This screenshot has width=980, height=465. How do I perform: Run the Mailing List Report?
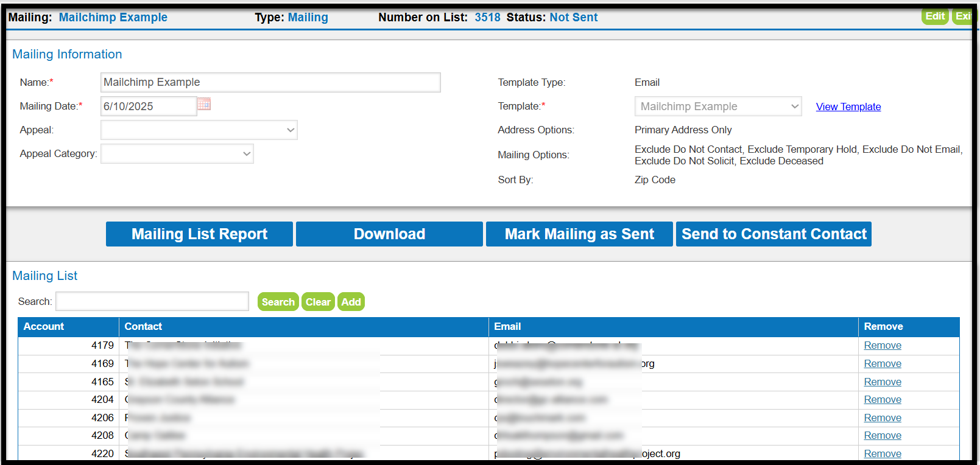click(199, 234)
